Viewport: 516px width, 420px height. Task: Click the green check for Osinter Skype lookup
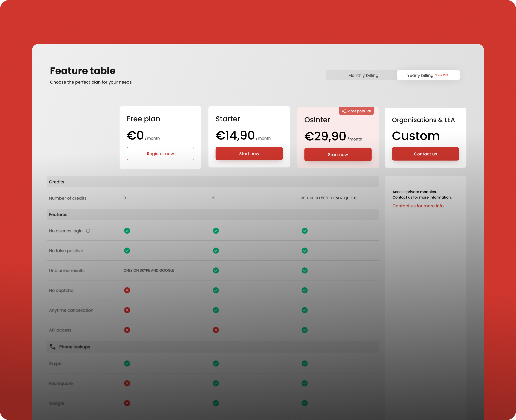click(304, 363)
